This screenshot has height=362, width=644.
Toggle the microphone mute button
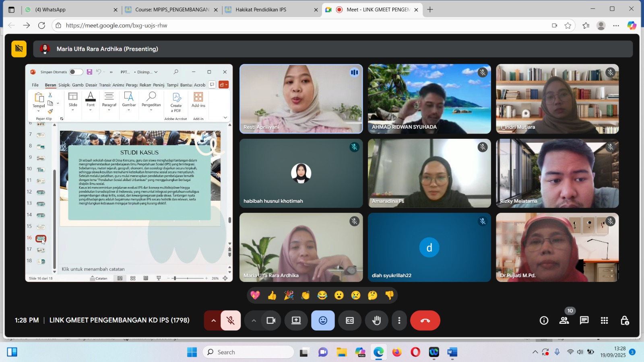(231, 321)
